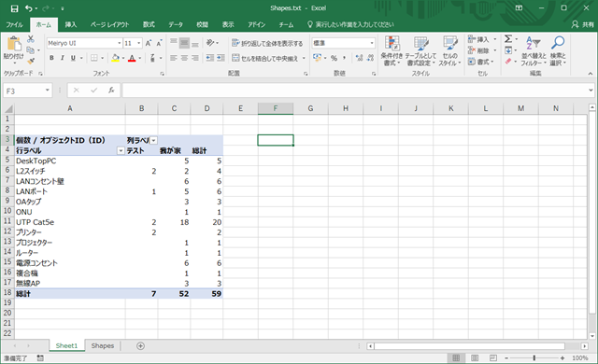Increase decimal places
The height and width of the screenshot is (364, 598).
click(x=359, y=58)
